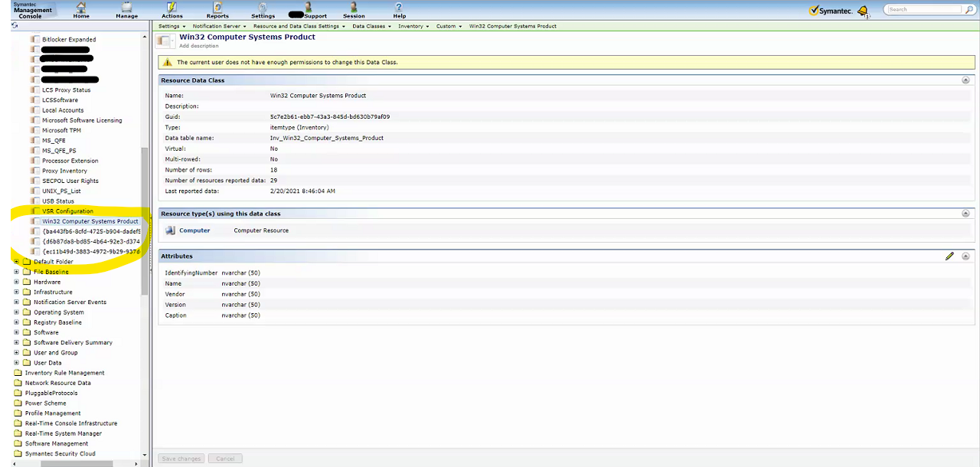Open the Reports icon menu

tap(217, 7)
